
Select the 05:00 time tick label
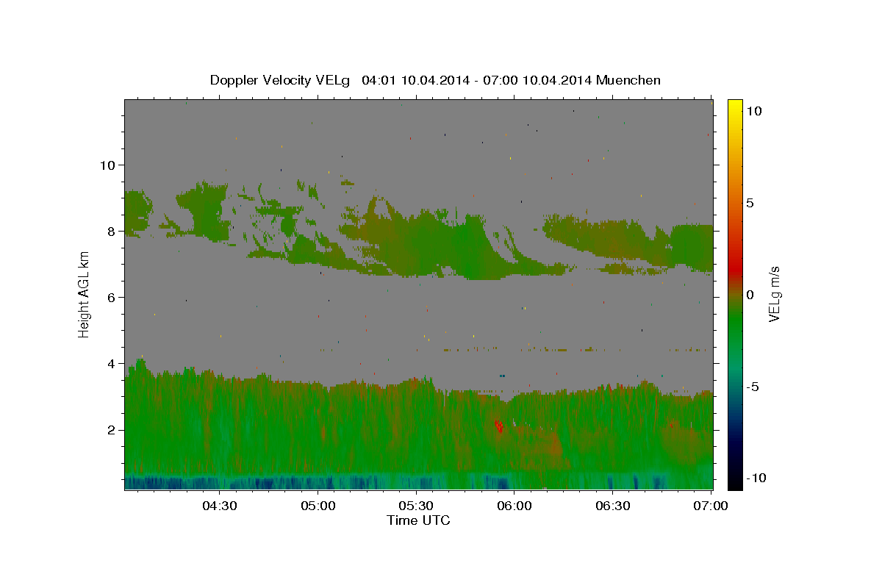coord(318,506)
